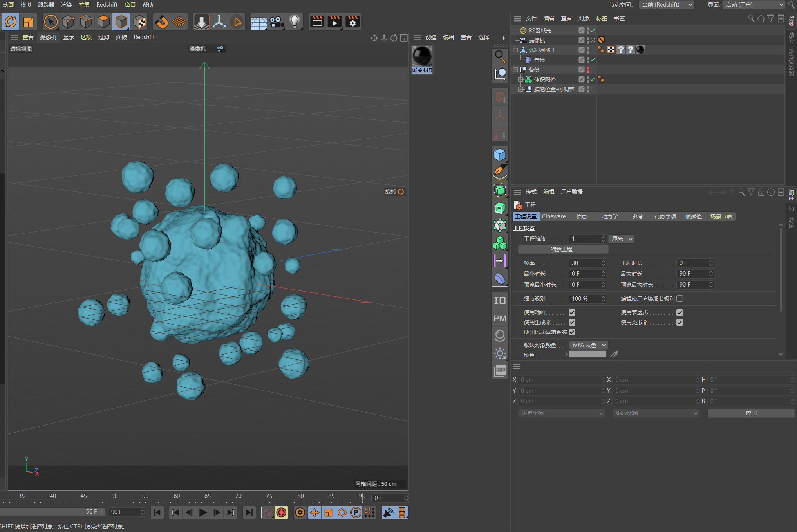Image resolution: width=797 pixels, height=532 pixels.
Task: Expand the 体积网格 child node under 备份
Action: tap(520, 79)
